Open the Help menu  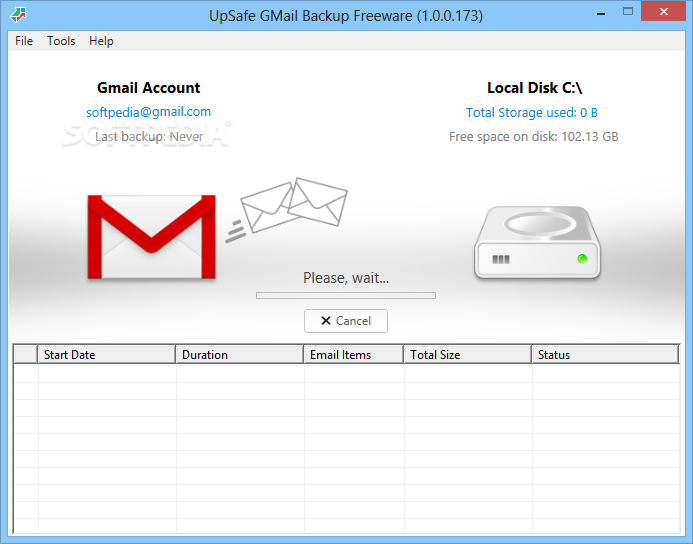tap(101, 41)
